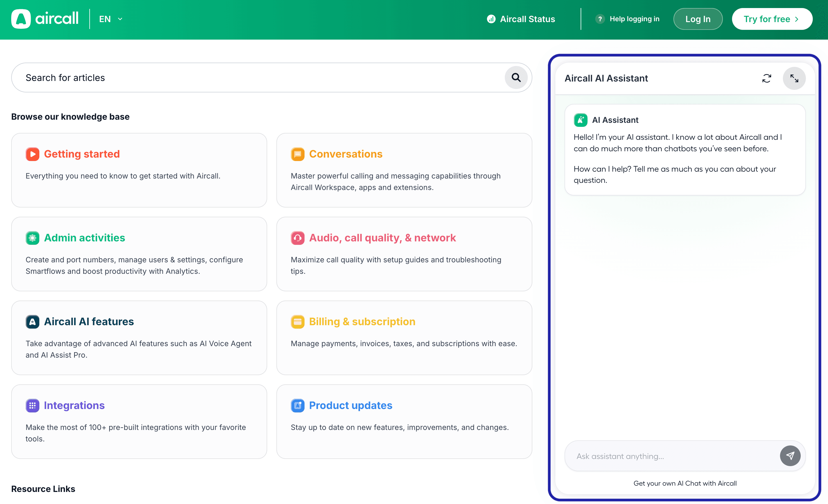Open Product updates category
Viewport: 828px width, 504px height.
tap(350, 405)
